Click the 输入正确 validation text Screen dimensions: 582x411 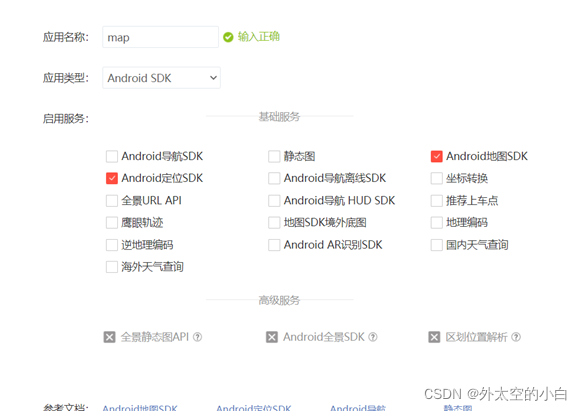pyautogui.click(x=259, y=37)
